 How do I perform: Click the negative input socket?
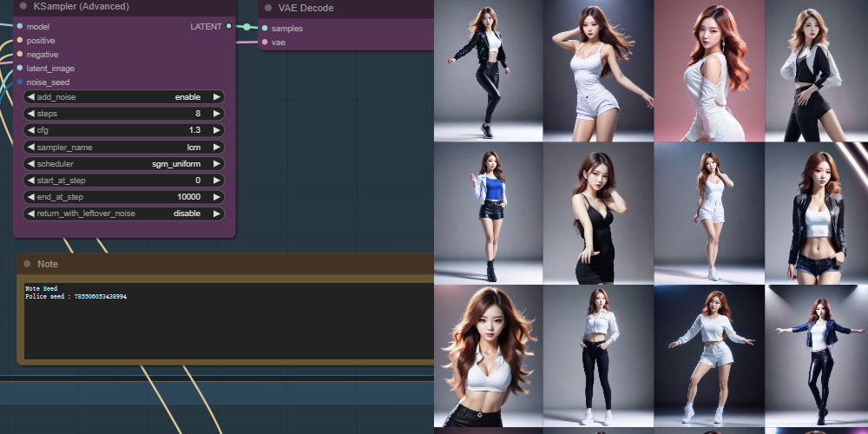(20, 54)
